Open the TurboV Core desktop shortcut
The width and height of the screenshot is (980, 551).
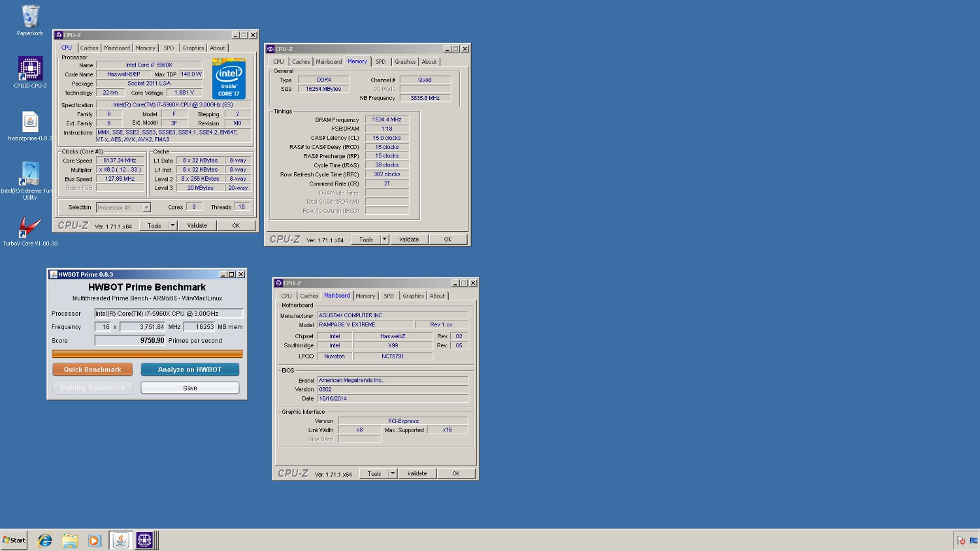(x=30, y=232)
